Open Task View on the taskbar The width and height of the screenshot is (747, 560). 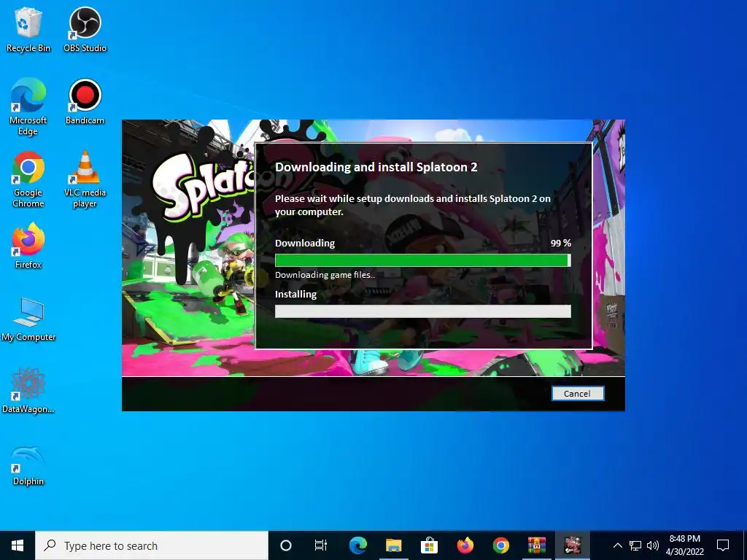pos(321,545)
